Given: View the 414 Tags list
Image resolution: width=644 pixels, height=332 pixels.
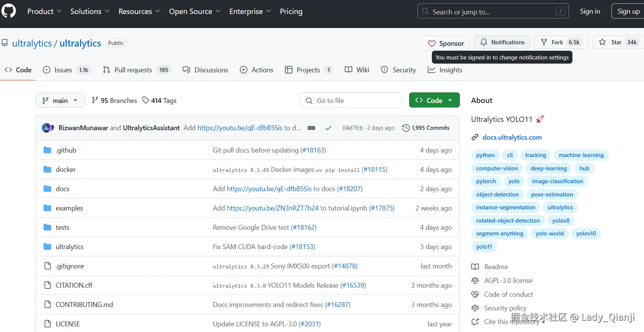Looking at the screenshot, I should (159, 100).
